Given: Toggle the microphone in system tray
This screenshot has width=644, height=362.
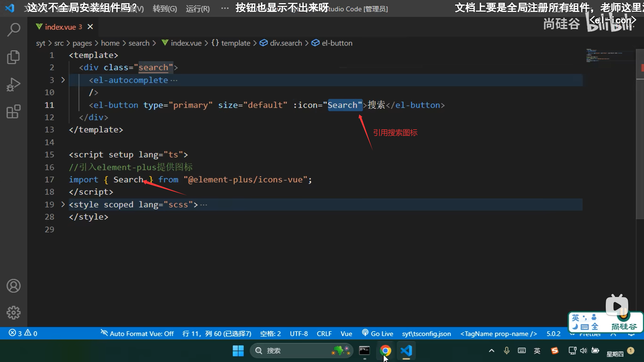Looking at the screenshot, I should (506, 351).
